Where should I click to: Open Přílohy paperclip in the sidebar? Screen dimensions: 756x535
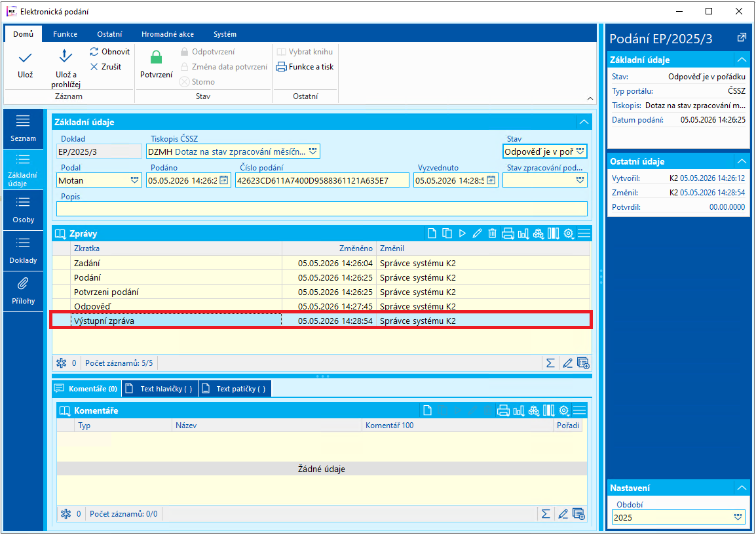[23, 291]
